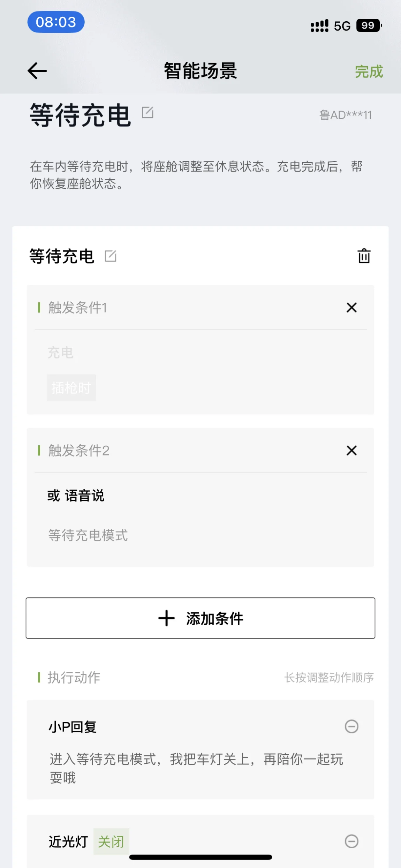Toggle the 近光灯 关闭 state tag
The width and height of the screenshot is (401, 868).
click(x=111, y=841)
